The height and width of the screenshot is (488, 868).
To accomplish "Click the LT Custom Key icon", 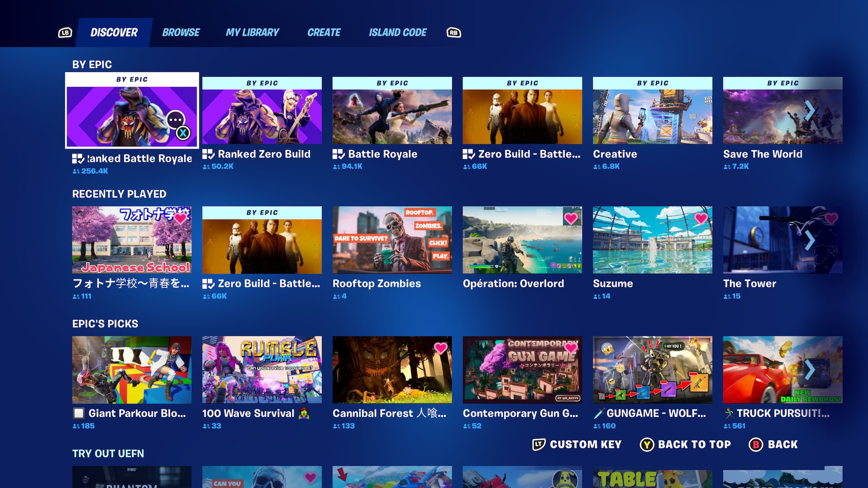I will (x=538, y=444).
